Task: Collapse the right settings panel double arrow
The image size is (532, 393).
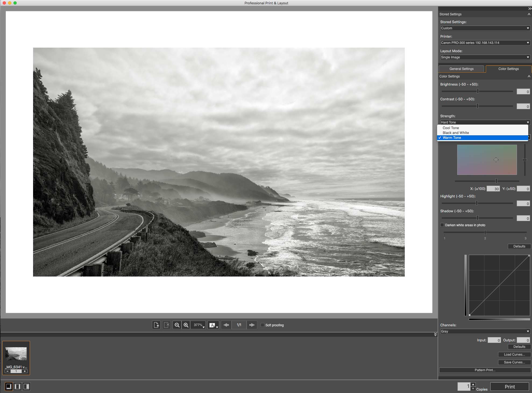Action: point(530,9)
